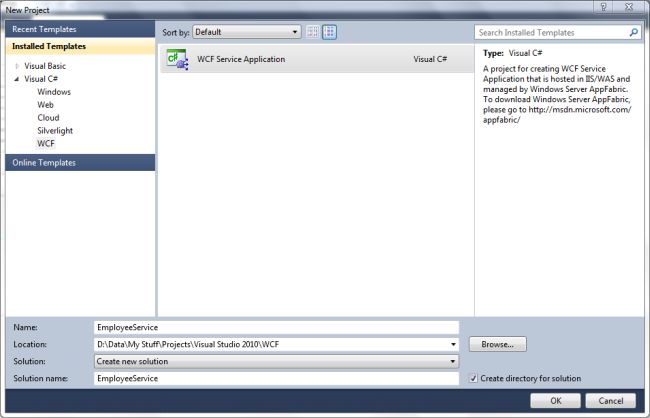Switch to medium icons view
The image size is (650, 418).
330,32
